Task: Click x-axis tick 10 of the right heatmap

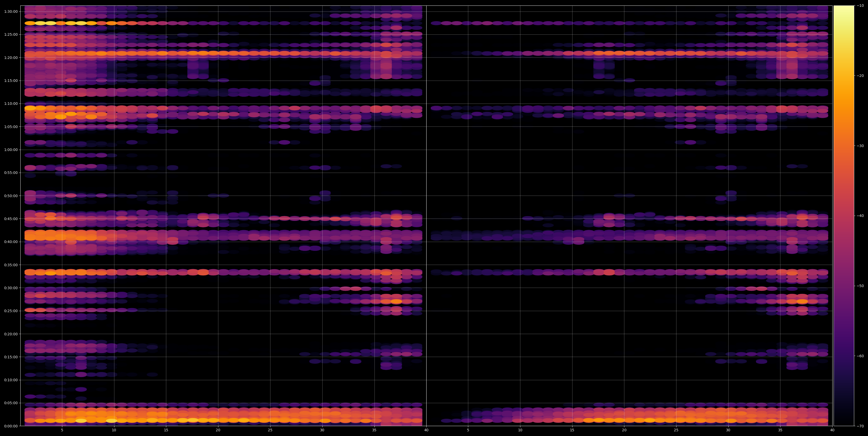Action: point(520,430)
